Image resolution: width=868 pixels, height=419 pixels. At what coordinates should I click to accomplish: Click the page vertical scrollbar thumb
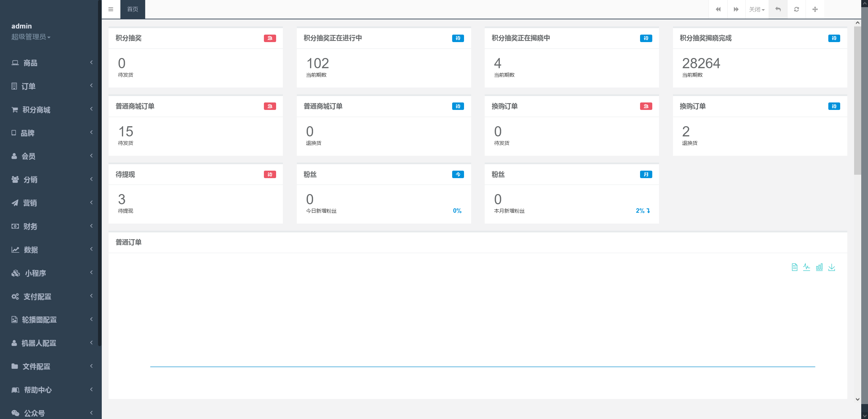pyautogui.click(x=857, y=100)
